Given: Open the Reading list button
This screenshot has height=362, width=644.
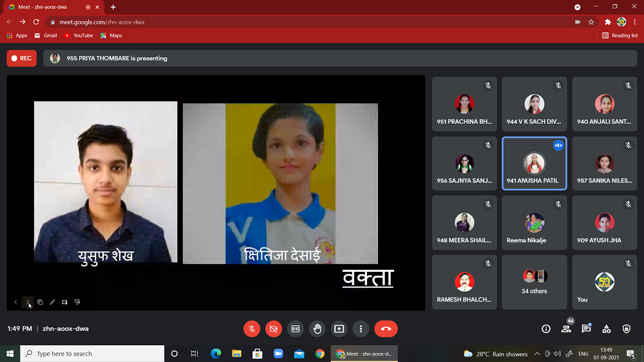Looking at the screenshot, I should tap(620, 35).
